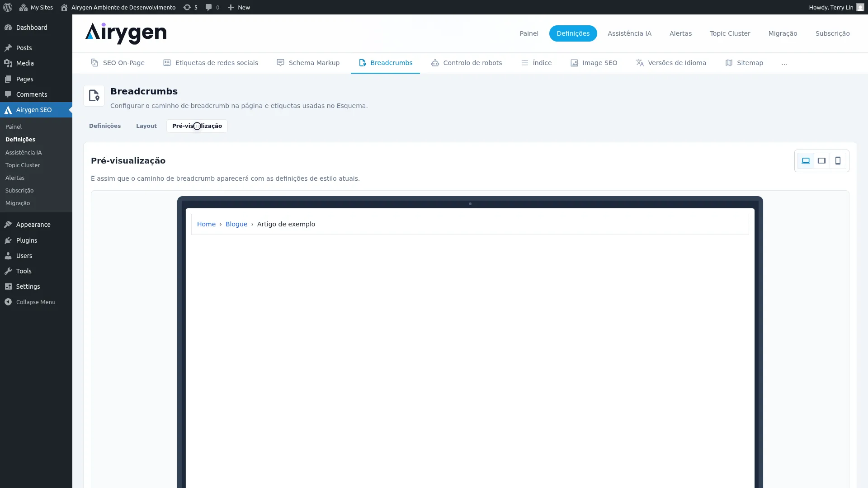Switch to Versões de Idioma tab
The image size is (868, 488).
tap(671, 63)
